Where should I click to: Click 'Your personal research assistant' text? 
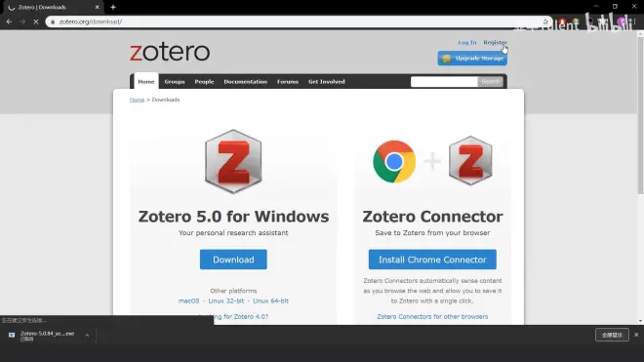tap(233, 232)
